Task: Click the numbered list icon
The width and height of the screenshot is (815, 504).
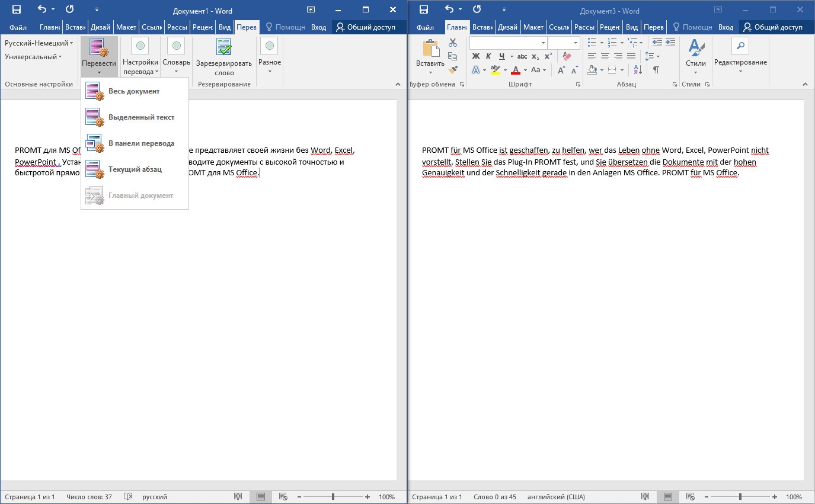Action: (x=612, y=43)
